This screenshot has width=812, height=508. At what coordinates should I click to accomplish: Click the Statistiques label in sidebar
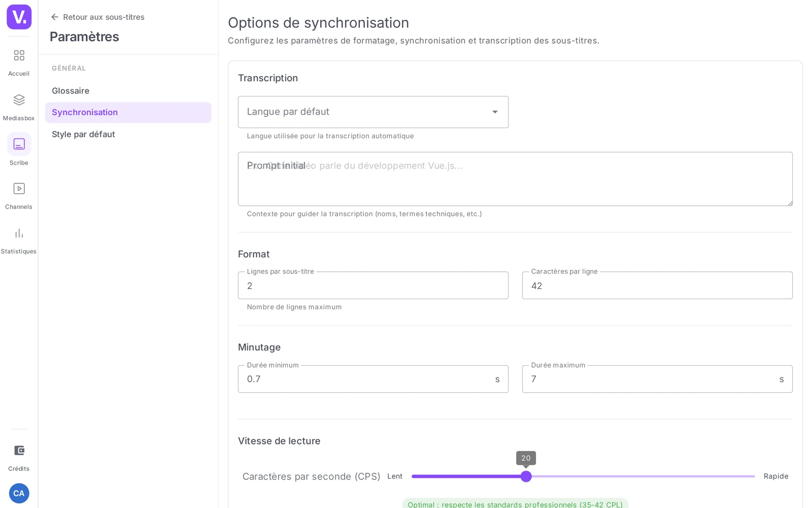pyautogui.click(x=19, y=251)
